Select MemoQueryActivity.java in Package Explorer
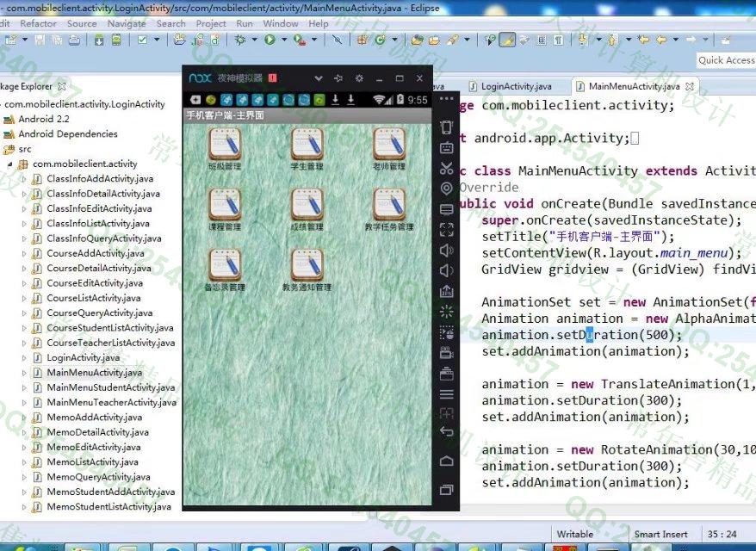The height and width of the screenshot is (551, 756). (x=98, y=477)
